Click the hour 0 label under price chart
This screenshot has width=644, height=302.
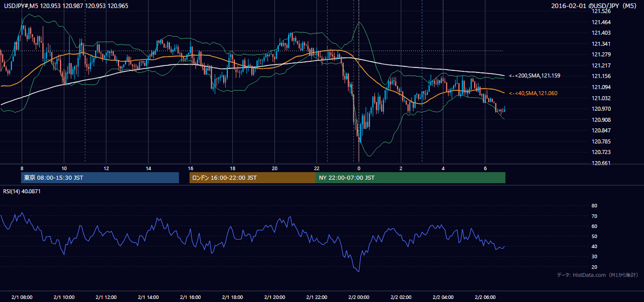tap(359, 168)
